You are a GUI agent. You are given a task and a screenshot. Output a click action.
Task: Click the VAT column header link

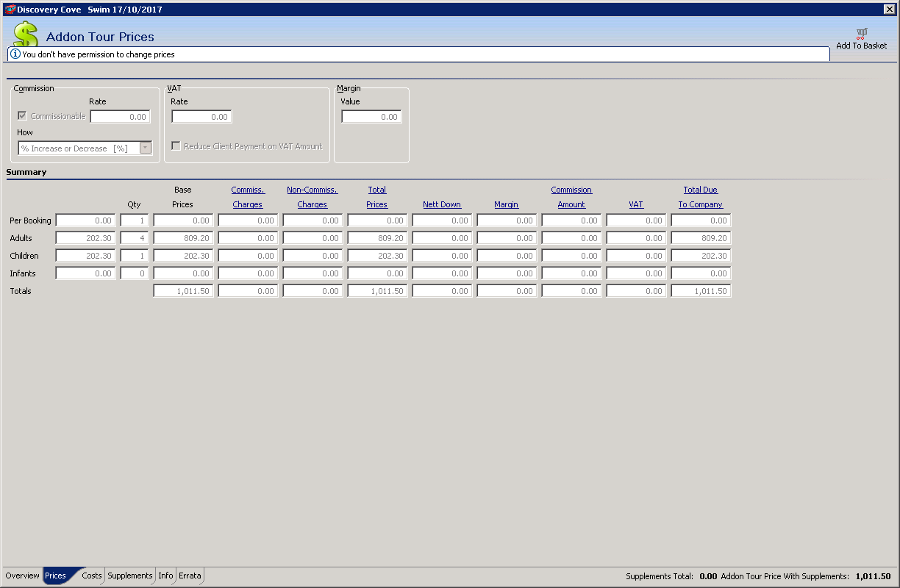click(636, 204)
